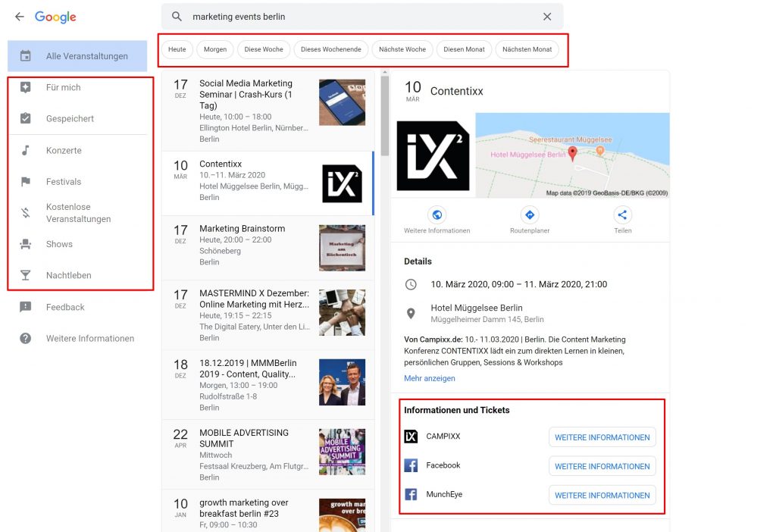Click the event list scrollbar
This screenshot has width=776, height=532.
pyautogui.click(x=385, y=117)
